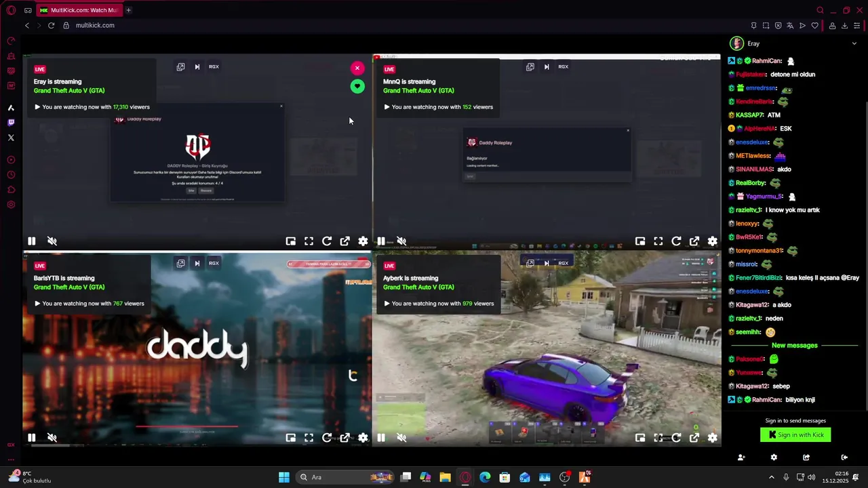This screenshot has width=868, height=488.
Task: Pause the BarisYTB stream
Action: (31, 437)
